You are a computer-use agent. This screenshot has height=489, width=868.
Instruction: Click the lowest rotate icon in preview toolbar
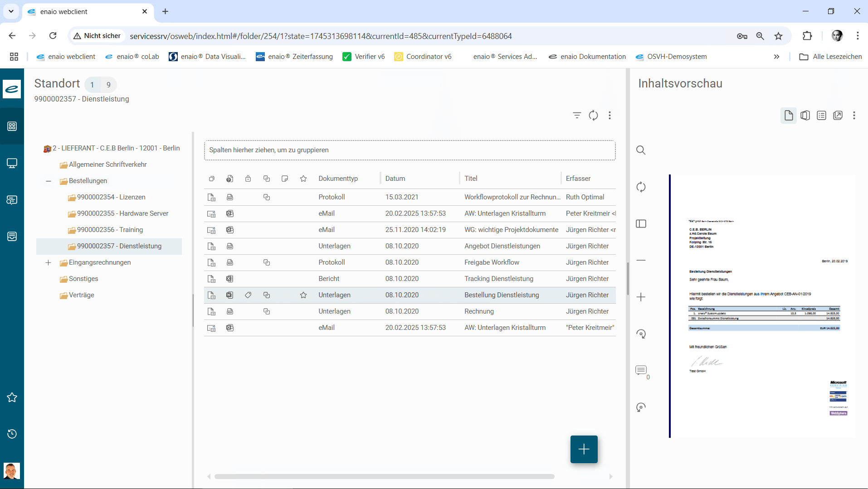tap(641, 407)
